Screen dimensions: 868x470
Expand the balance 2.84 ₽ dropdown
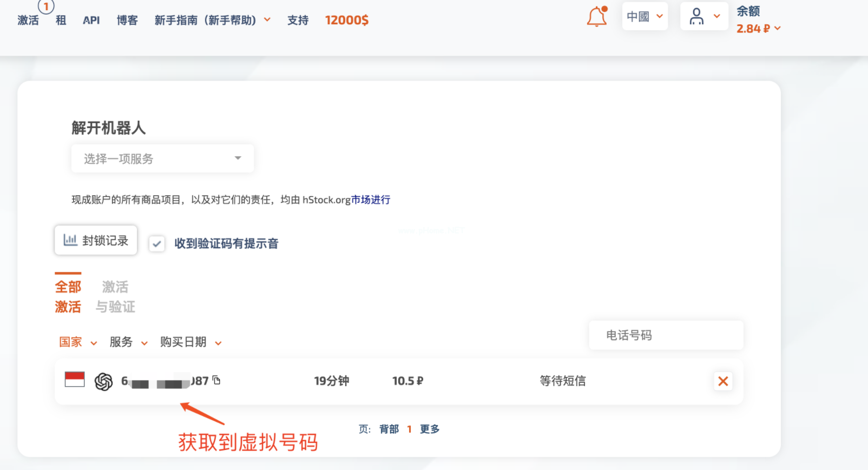point(759,29)
